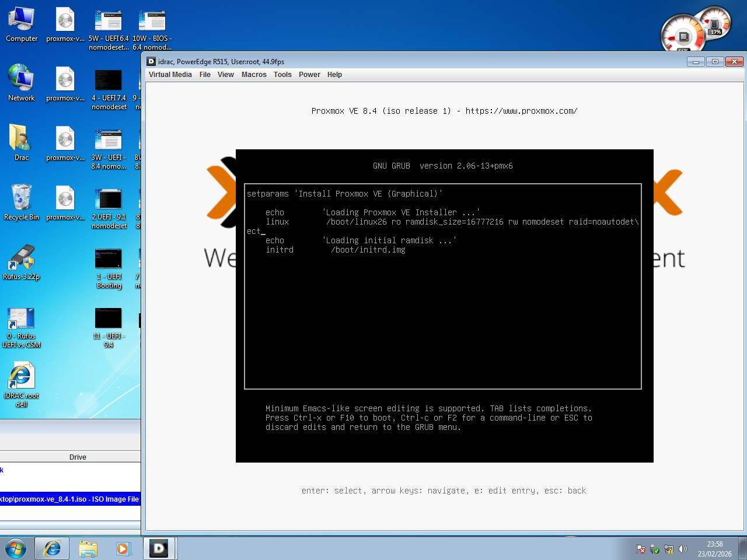The height and width of the screenshot is (560, 747).
Task: Open the volume control from the system tray
Action: point(683,549)
